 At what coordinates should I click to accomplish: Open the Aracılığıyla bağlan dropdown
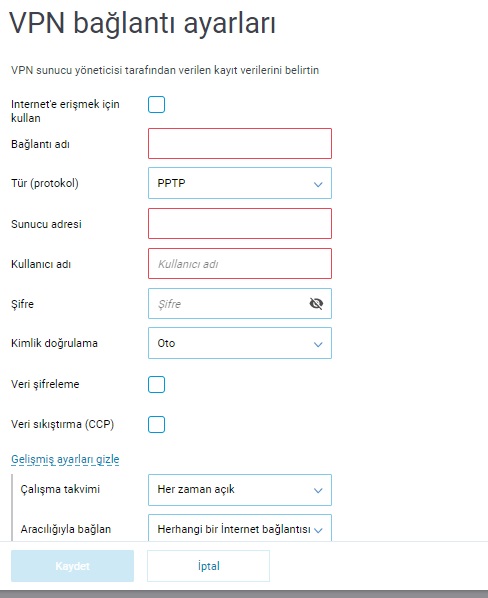pyautogui.click(x=240, y=528)
